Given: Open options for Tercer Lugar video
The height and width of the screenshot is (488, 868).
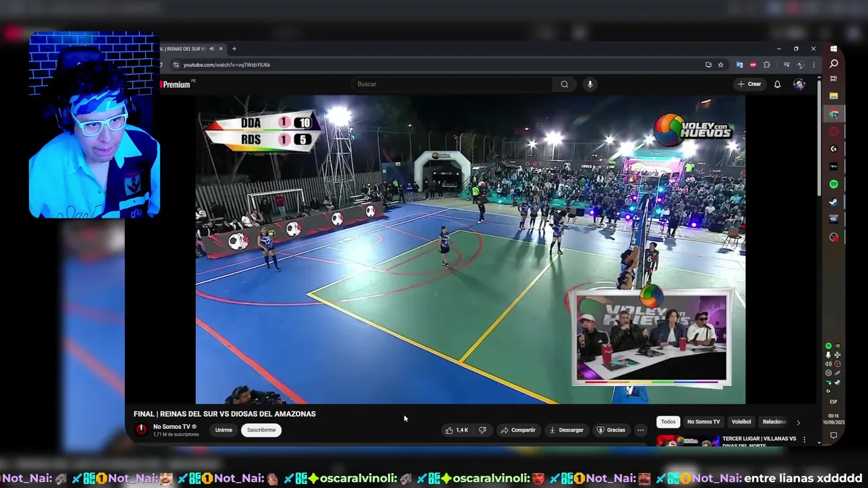Looking at the screenshot, I should [x=804, y=440].
